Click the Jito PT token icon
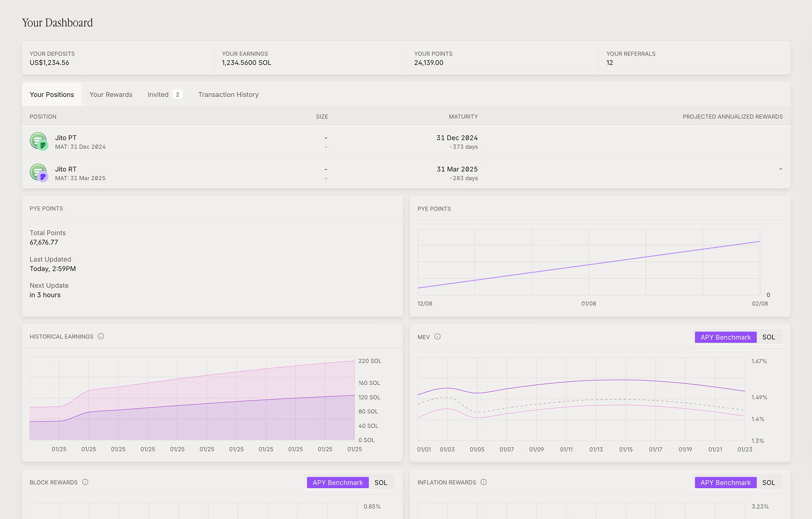The width and height of the screenshot is (812, 519). coord(38,141)
